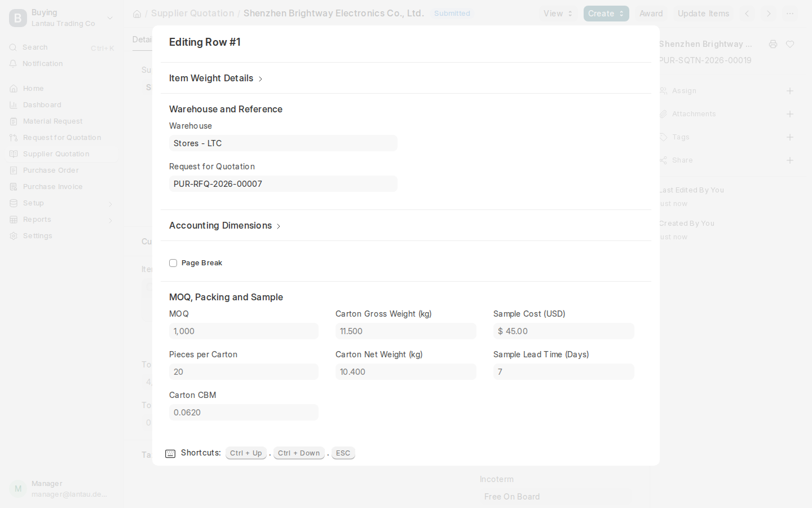Click the Supplier Quotation breadcrumb link
The width and height of the screenshot is (812, 508).
pos(192,14)
